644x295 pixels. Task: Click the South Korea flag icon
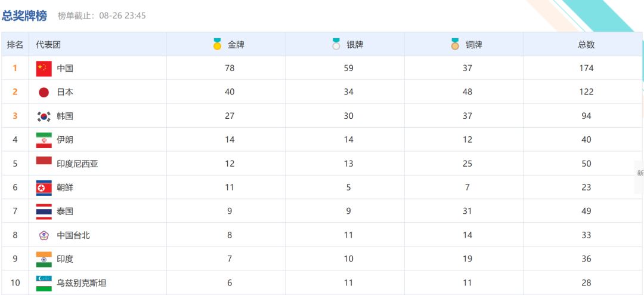(44, 116)
